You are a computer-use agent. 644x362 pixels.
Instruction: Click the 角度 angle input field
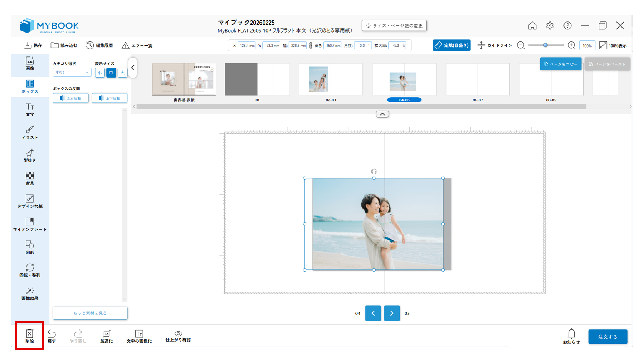[x=363, y=45]
